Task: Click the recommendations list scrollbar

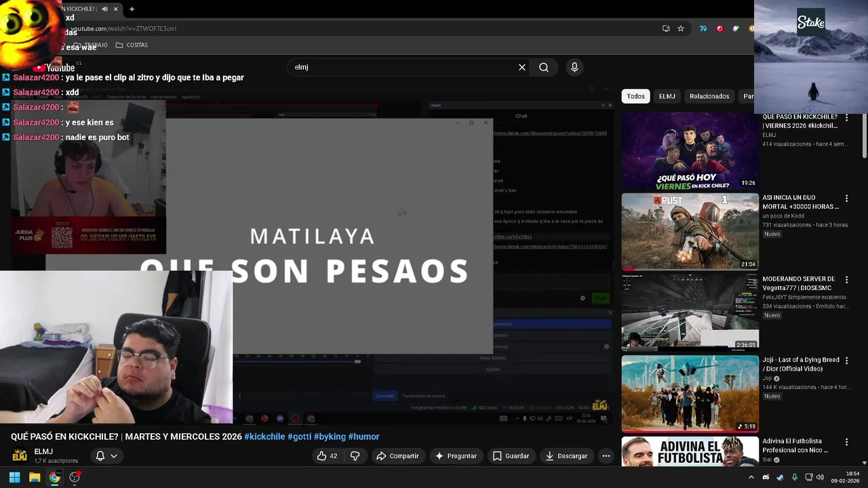Action: click(864, 136)
